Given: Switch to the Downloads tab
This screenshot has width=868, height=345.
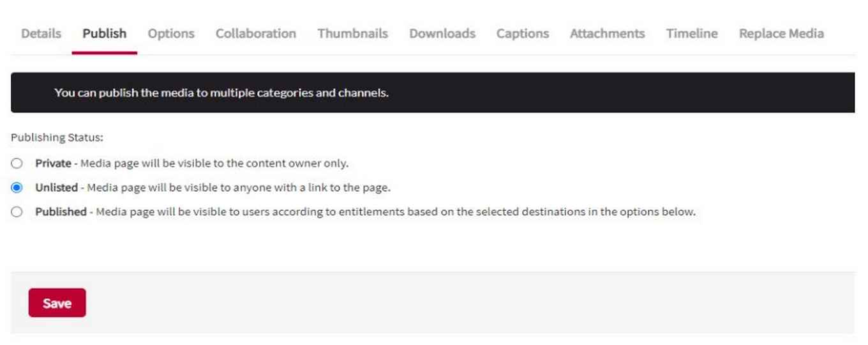Looking at the screenshot, I should click(x=442, y=34).
